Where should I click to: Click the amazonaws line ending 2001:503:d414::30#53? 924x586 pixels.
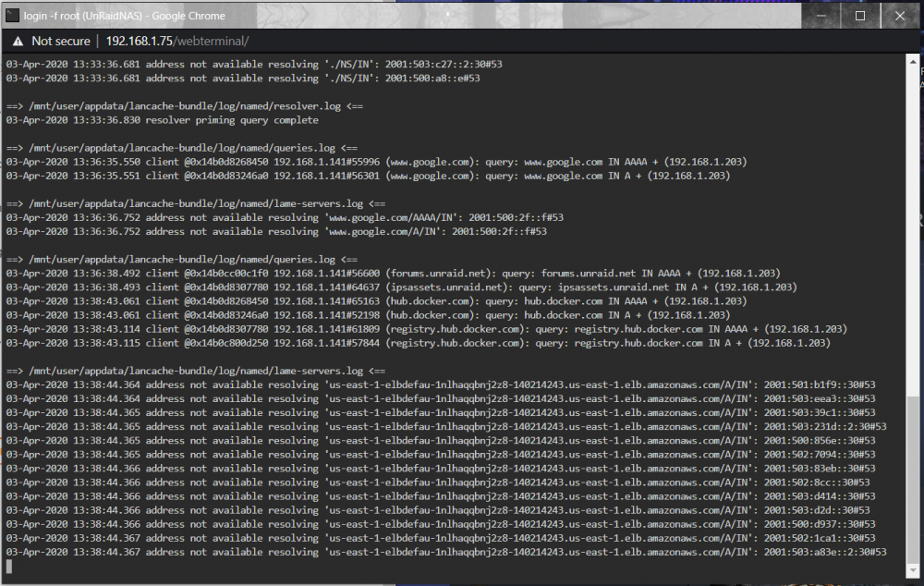point(441,496)
